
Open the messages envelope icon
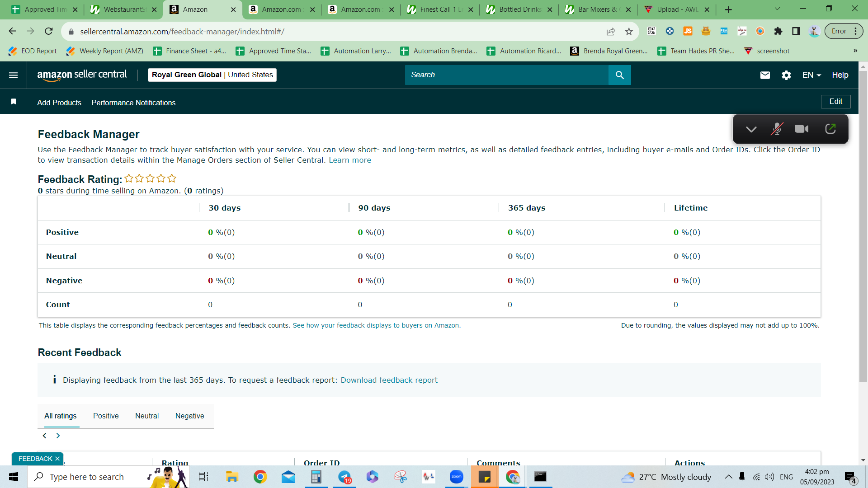pyautogui.click(x=765, y=75)
